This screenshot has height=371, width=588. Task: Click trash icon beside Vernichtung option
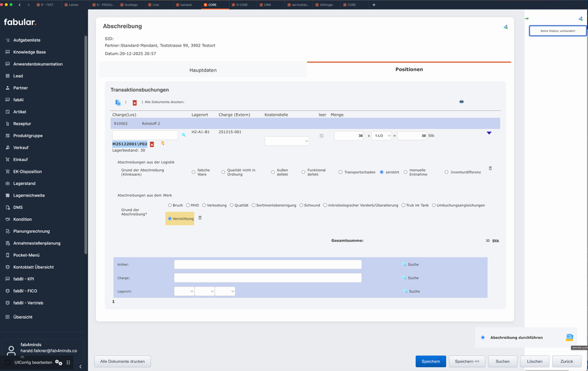pyautogui.click(x=200, y=217)
